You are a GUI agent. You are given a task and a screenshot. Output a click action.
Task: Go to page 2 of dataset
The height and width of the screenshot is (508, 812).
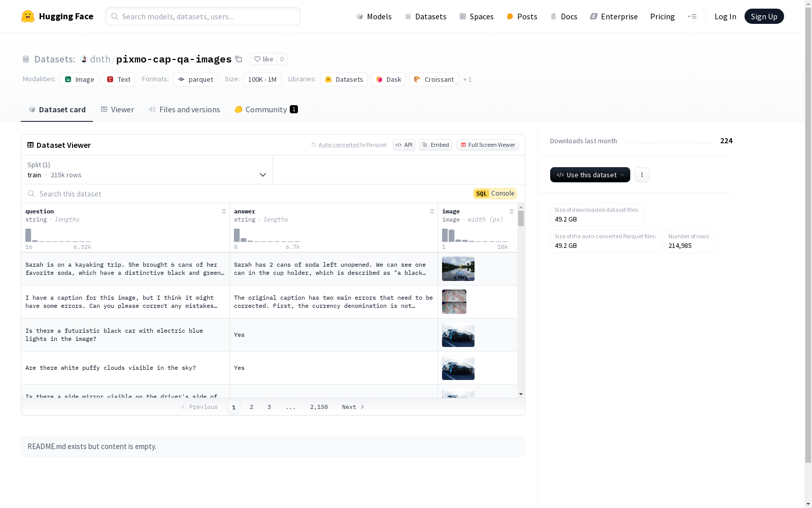point(251,407)
